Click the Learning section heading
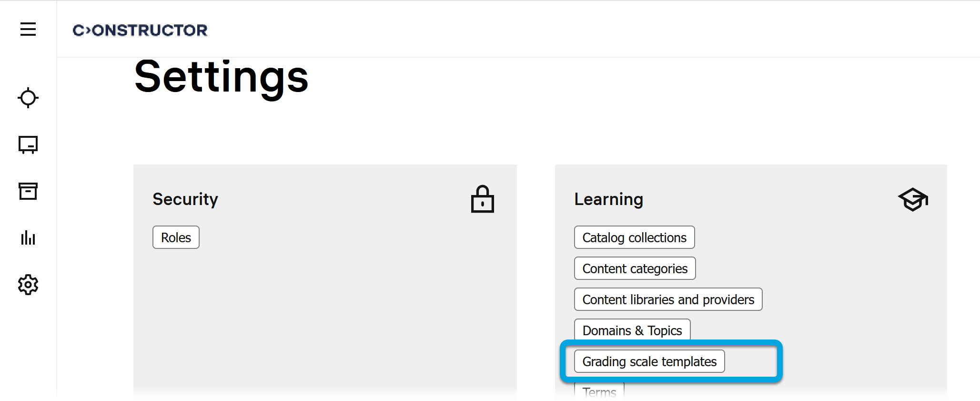The height and width of the screenshot is (401, 980). point(608,199)
